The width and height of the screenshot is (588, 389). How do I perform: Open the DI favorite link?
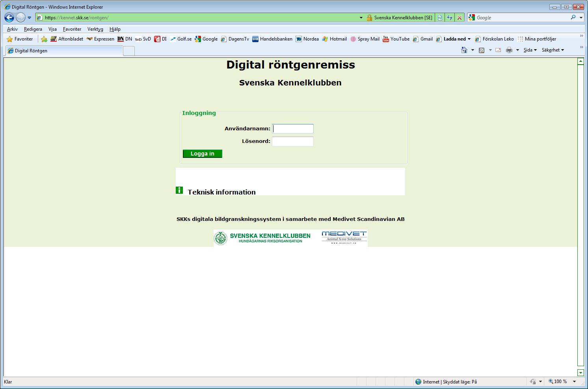160,39
